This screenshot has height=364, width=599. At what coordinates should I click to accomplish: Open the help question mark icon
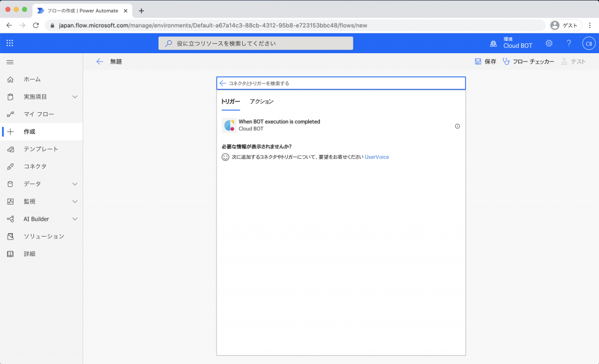pos(569,43)
